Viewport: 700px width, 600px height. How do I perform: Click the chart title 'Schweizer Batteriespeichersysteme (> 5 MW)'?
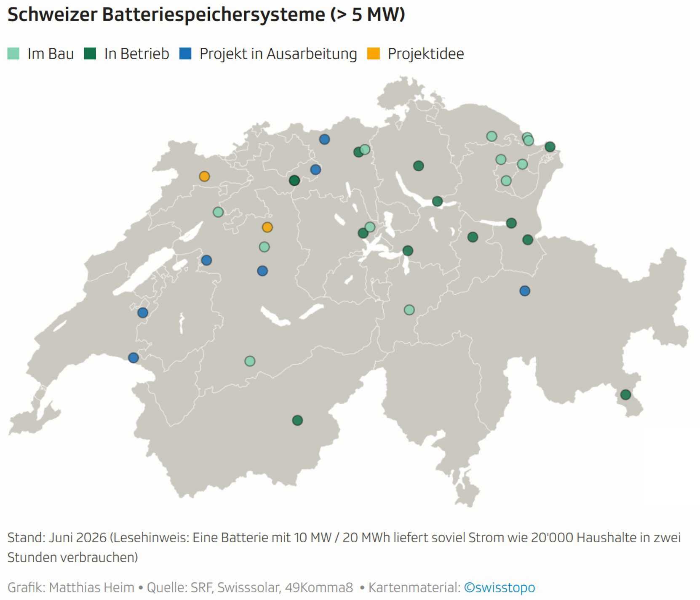206,14
